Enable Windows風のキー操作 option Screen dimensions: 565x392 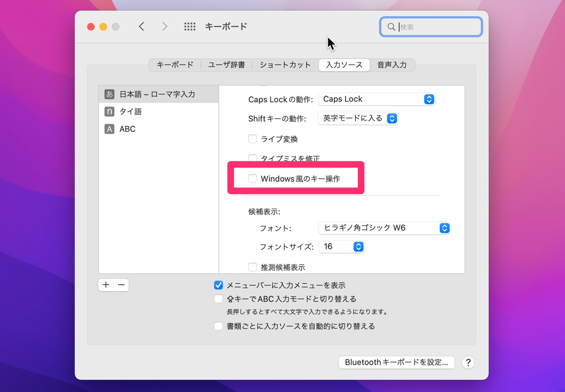click(x=253, y=178)
